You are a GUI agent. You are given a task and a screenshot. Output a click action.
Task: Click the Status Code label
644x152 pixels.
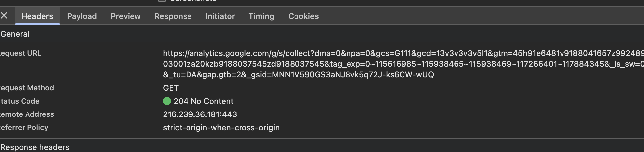(20, 101)
